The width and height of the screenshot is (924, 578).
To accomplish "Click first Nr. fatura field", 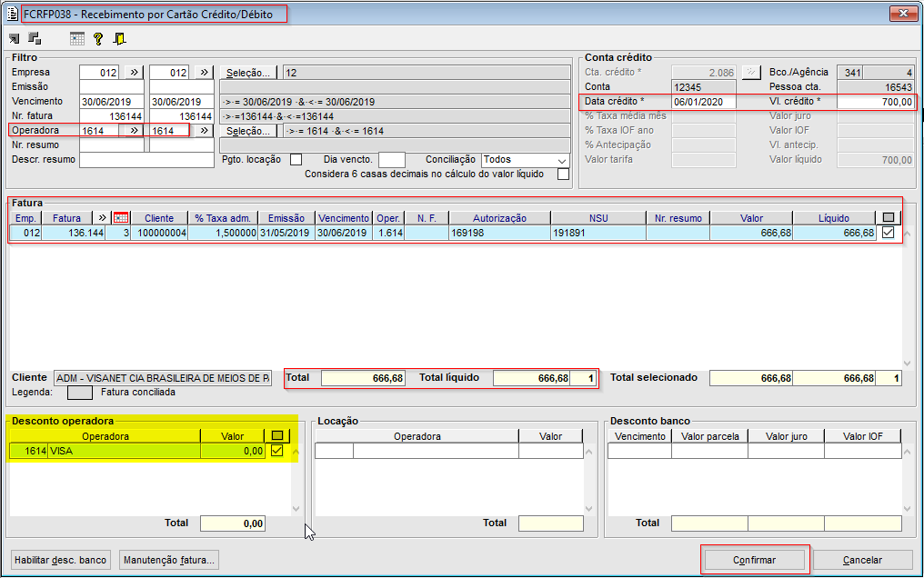I will [111, 116].
